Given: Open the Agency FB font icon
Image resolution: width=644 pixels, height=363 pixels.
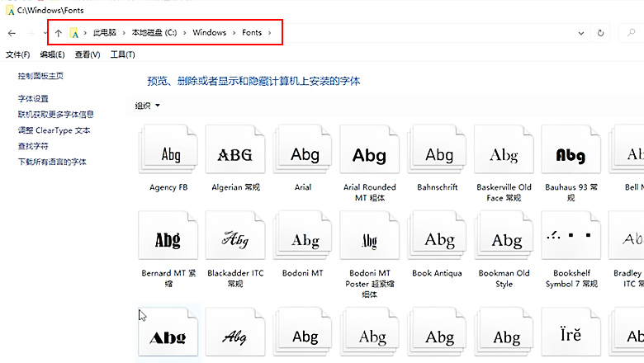Looking at the screenshot, I should tap(168, 148).
